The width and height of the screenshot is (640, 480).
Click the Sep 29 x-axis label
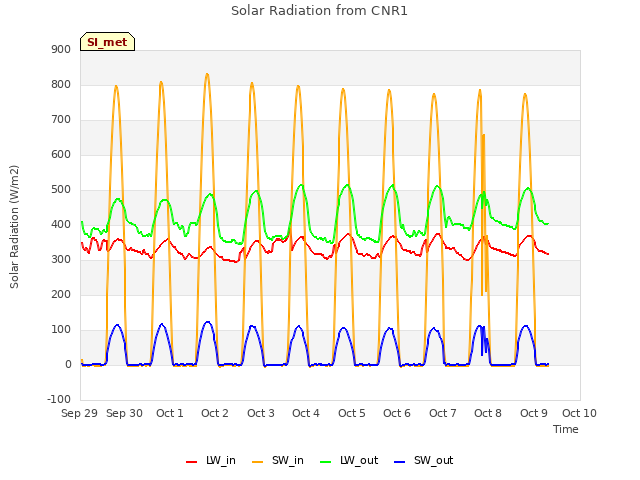(x=80, y=413)
